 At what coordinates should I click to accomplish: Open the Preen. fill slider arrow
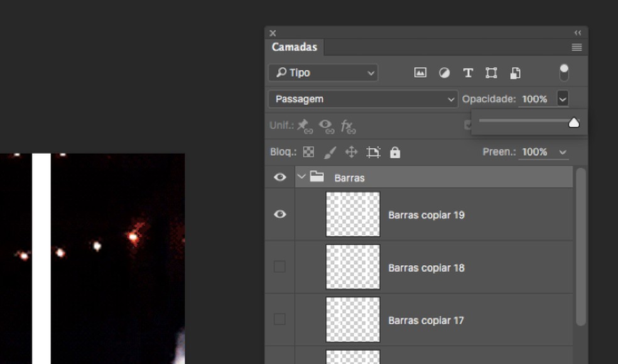563,153
